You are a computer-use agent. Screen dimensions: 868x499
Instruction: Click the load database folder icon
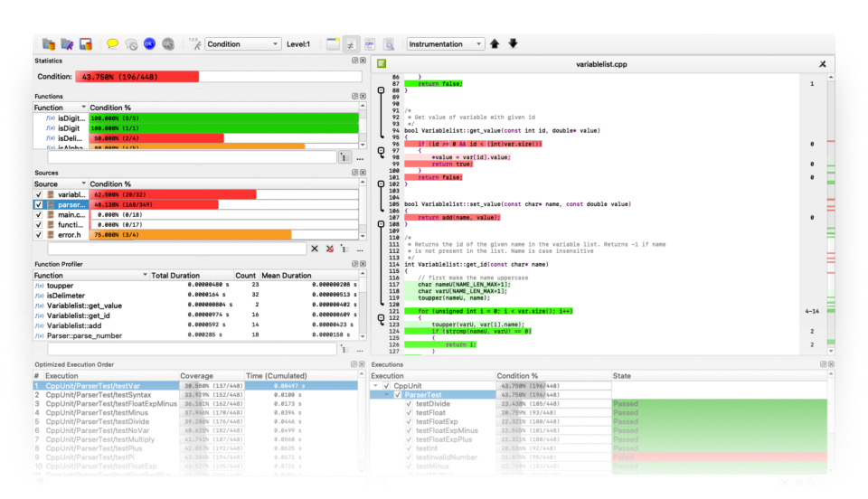[49, 43]
